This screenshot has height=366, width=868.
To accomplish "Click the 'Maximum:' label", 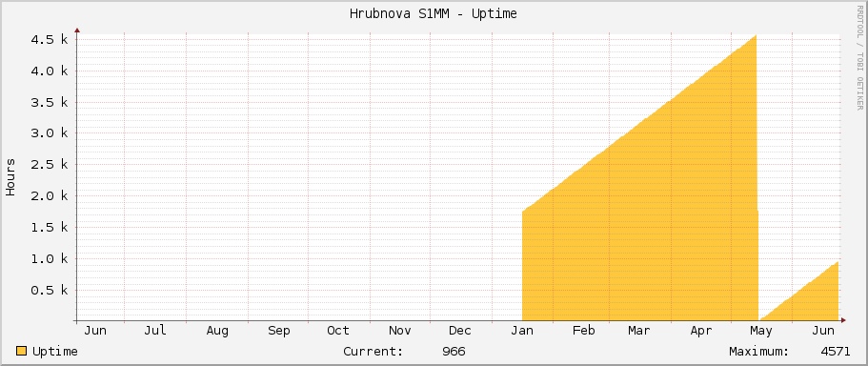I will click(x=759, y=352).
